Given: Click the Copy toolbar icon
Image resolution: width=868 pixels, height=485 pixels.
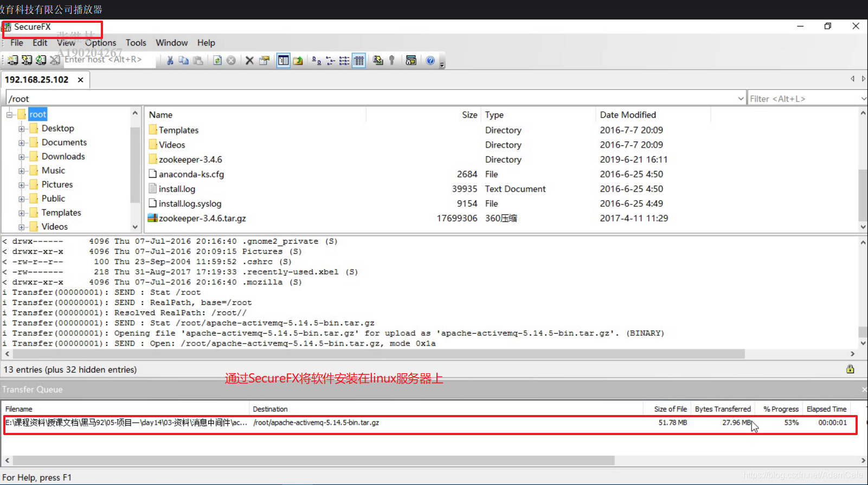Looking at the screenshot, I should [x=184, y=60].
